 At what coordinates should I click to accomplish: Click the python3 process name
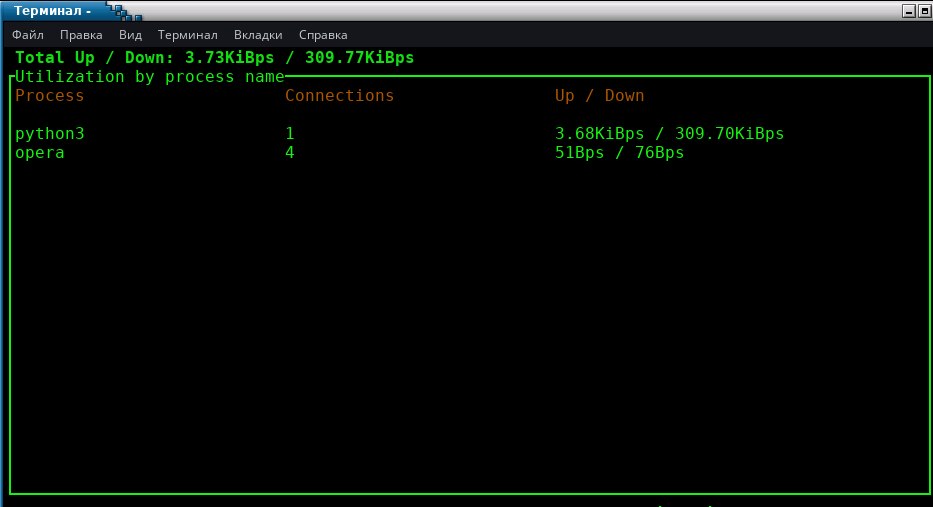tap(50, 134)
